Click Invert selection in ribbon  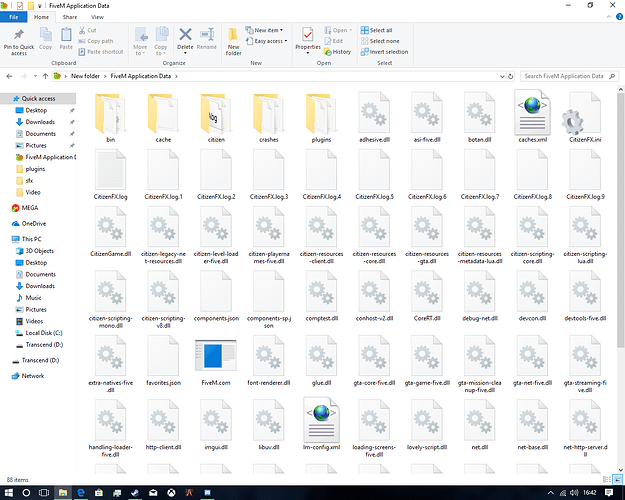385,52
